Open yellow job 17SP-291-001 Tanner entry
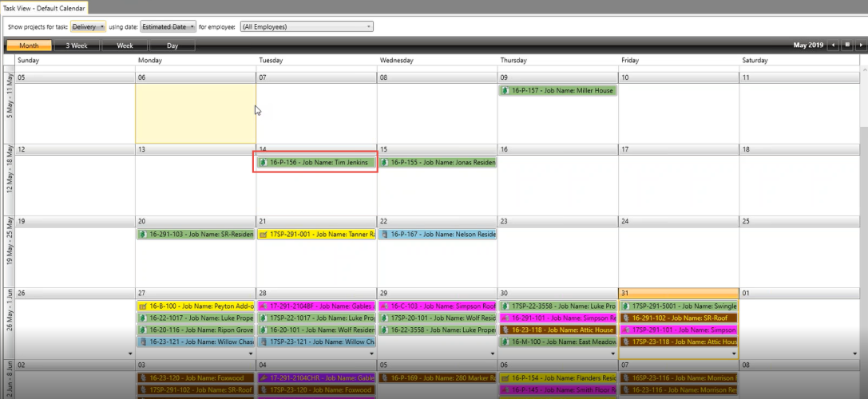This screenshot has height=399, width=868. (316, 235)
